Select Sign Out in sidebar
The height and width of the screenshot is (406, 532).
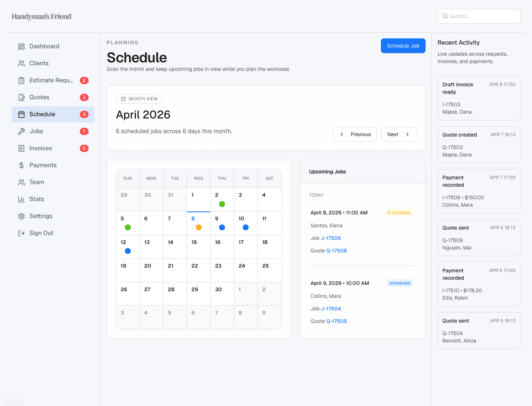coord(53,233)
